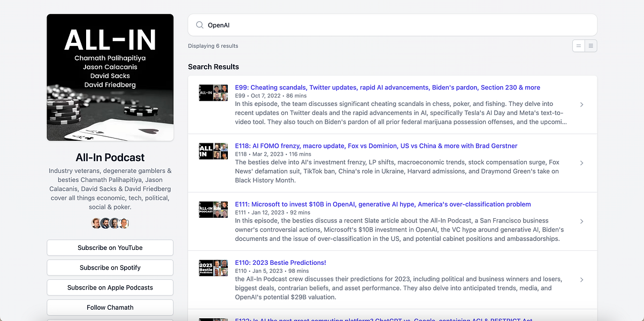
Task: Open the E118 episode thumbnail
Action: 213,151
